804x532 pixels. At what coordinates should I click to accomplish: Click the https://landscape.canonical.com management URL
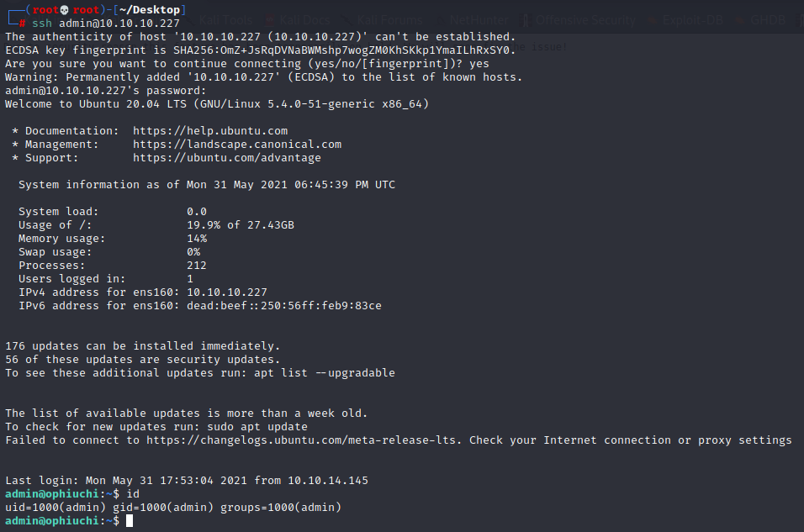point(237,144)
